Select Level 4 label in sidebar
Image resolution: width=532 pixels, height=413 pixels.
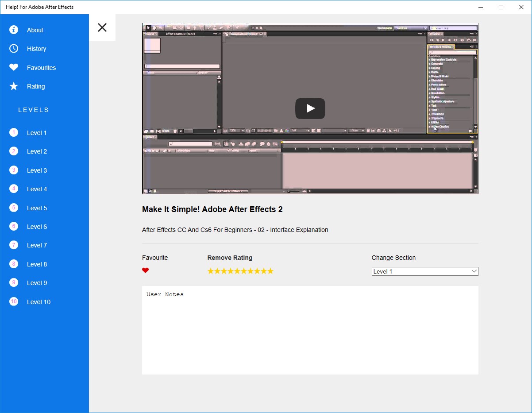(x=37, y=189)
